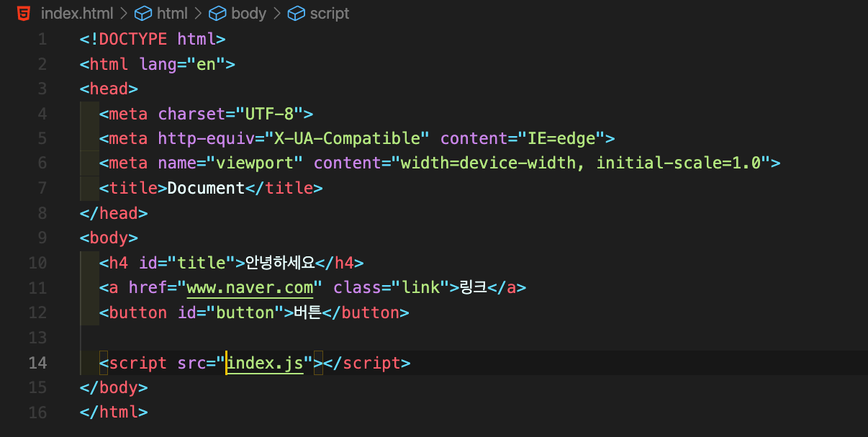Click the "X-UA-Compatible" value
This screenshot has width=868, height=437.
coord(347,139)
